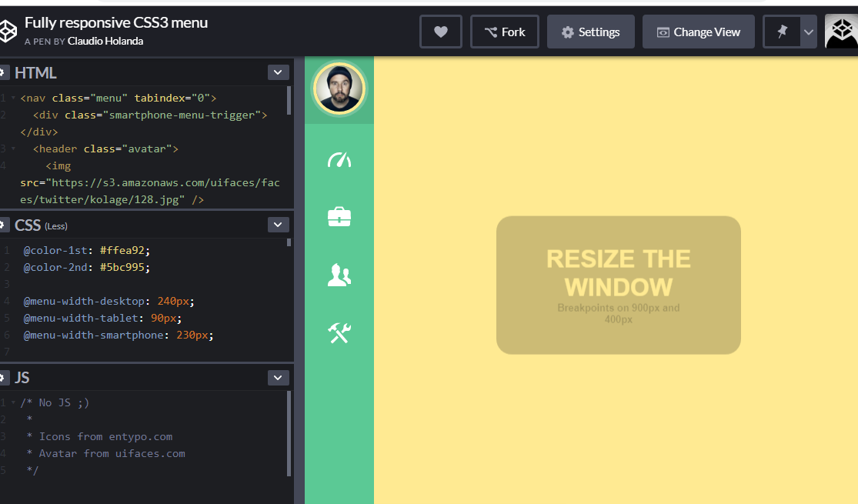The image size is (858, 504).
Task: Click the HTML editor scrollbar
Action: pyautogui.click(x=289, y=101)
